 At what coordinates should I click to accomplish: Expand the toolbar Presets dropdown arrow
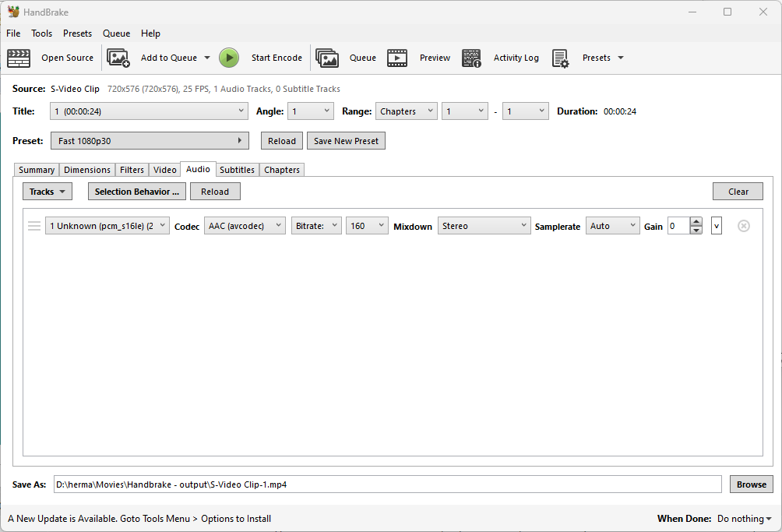[621, 58]
